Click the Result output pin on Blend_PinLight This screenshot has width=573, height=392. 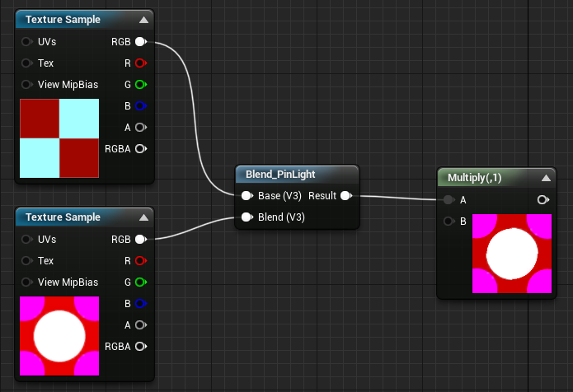(346, 196)
